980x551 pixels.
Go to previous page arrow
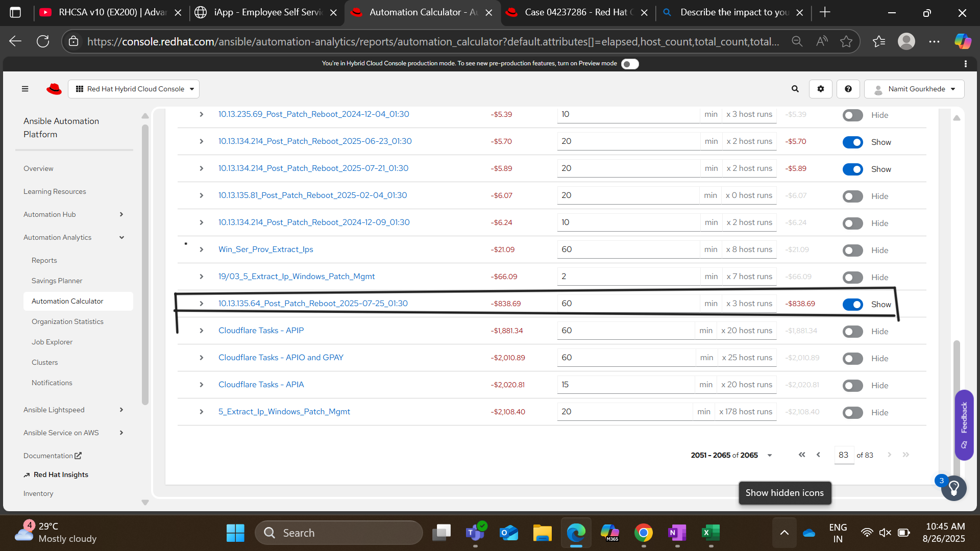point(818,455)
